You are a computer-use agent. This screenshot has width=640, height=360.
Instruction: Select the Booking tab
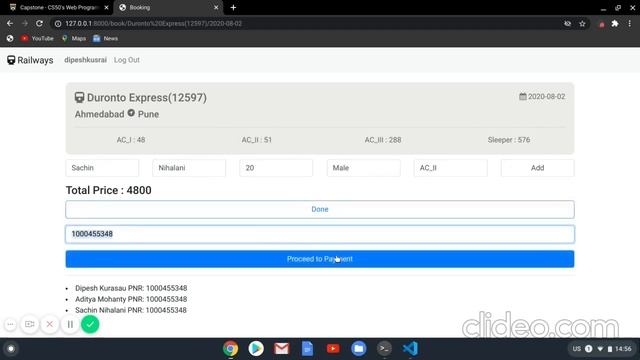click(168, 7)
